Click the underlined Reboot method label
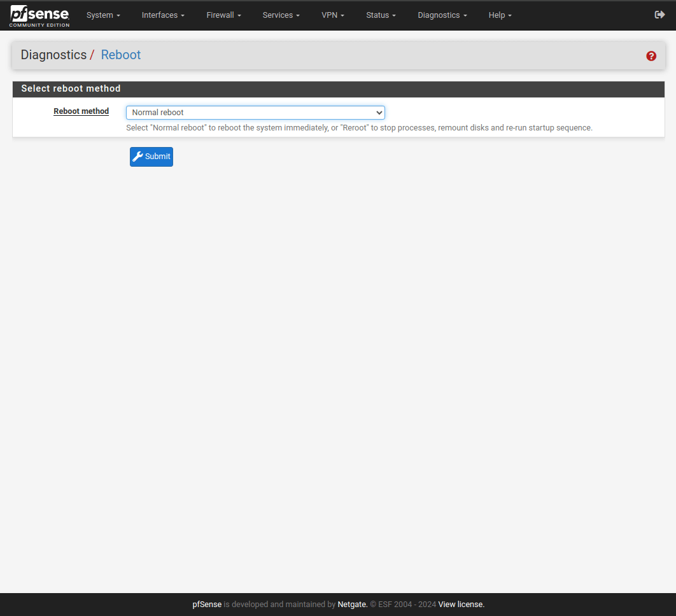Viewport: 676px width, 616px height. tap(81, 111)
